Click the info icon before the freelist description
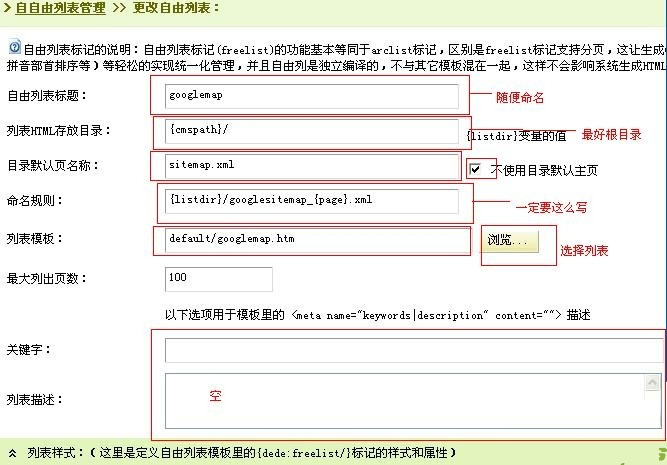Image resolution: width=667 pixels, height=465 pixels. (14, 46)
